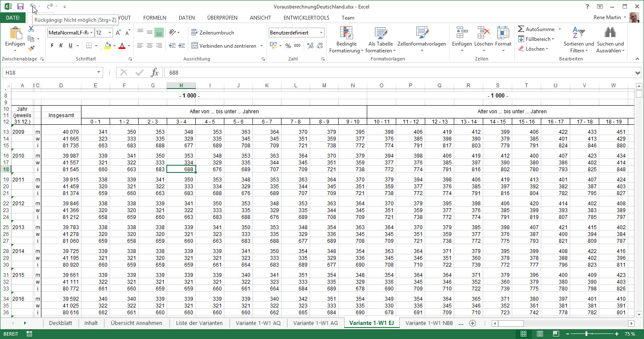Switch to the FORMELN ribbon tab
The image size is (644, 339).
155,18
